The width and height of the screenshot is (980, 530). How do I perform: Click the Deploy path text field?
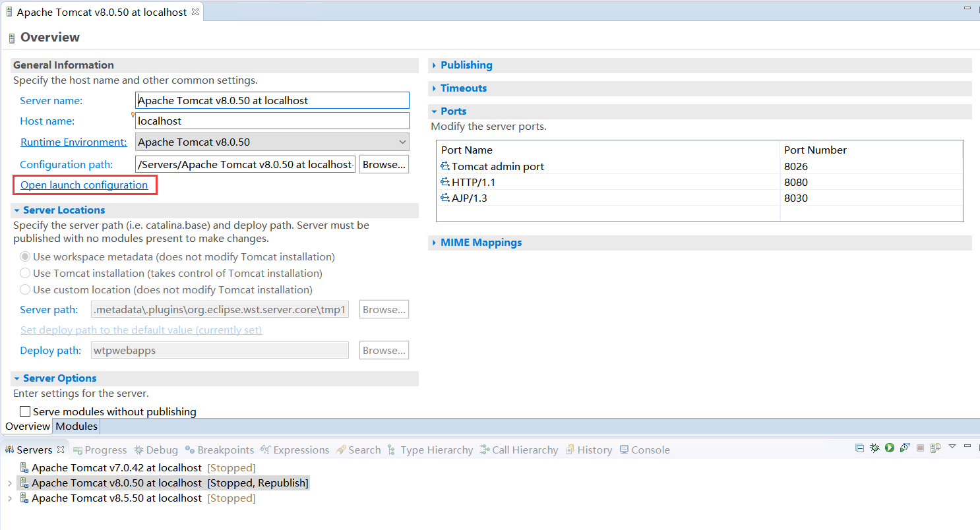point(220,350)
